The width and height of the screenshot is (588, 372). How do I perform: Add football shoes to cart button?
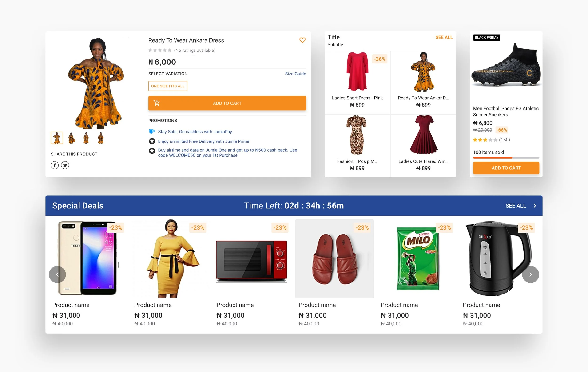pyautogui.click(x=506, y=168)
